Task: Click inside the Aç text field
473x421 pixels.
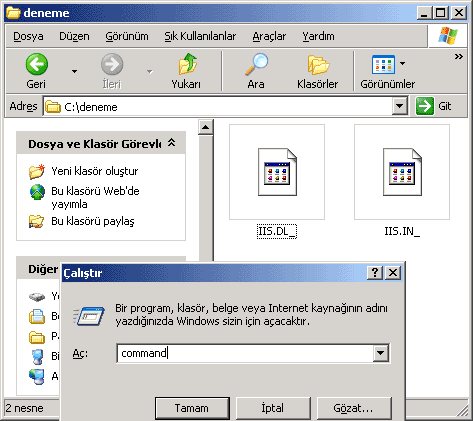Action: [245, 353]
